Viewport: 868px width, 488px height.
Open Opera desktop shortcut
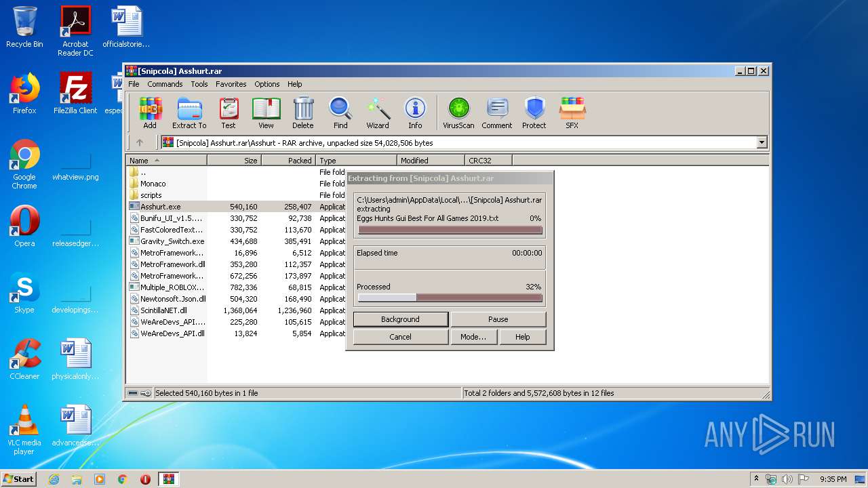click(24, 226)
